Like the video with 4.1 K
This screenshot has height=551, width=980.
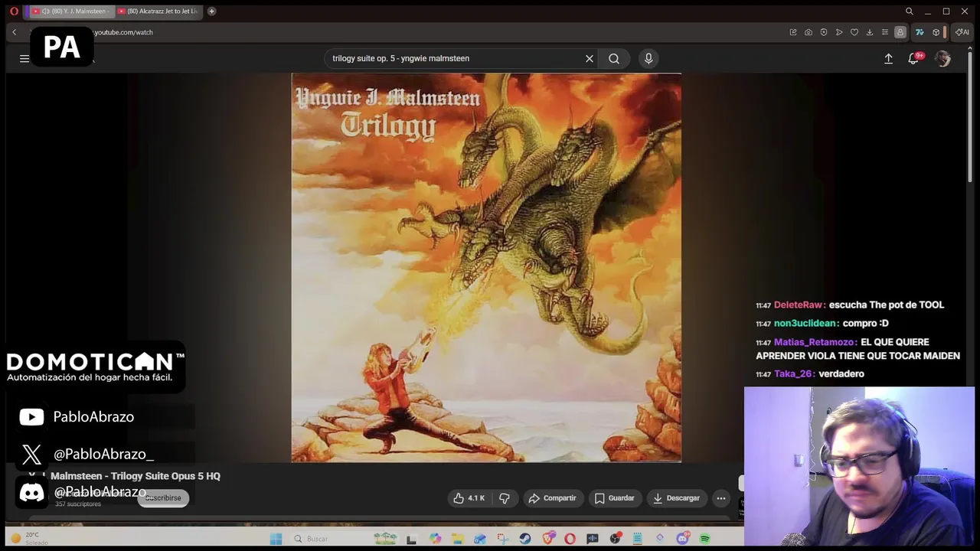click(x=469, y=498)
